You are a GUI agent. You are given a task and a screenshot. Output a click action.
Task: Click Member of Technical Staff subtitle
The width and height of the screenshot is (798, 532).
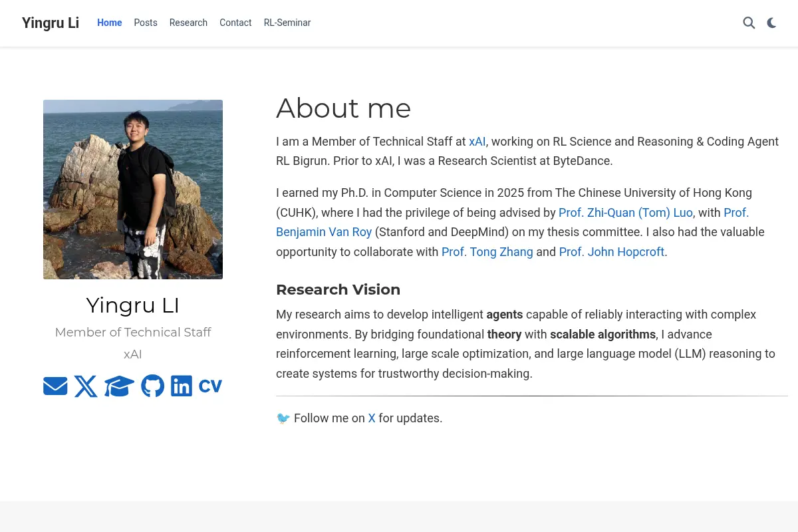pyautogui.click(x=133, y=332)
